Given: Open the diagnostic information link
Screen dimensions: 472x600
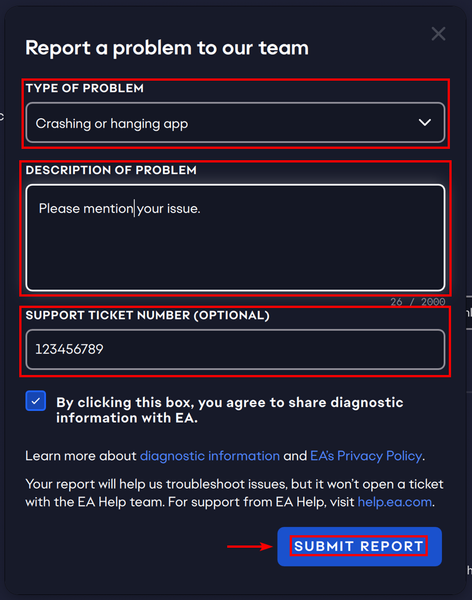Looking at the screenshot, I should click(210, 456).
